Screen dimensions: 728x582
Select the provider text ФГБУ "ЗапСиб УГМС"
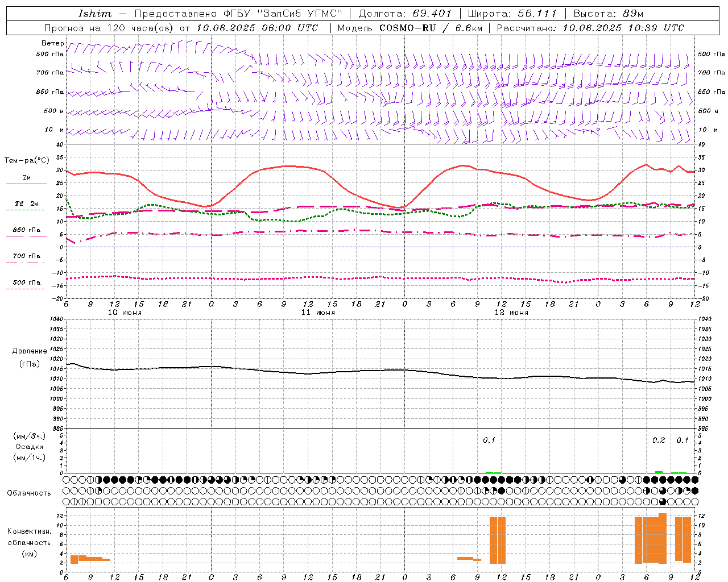pyautogui.click(x=282, y=14)
